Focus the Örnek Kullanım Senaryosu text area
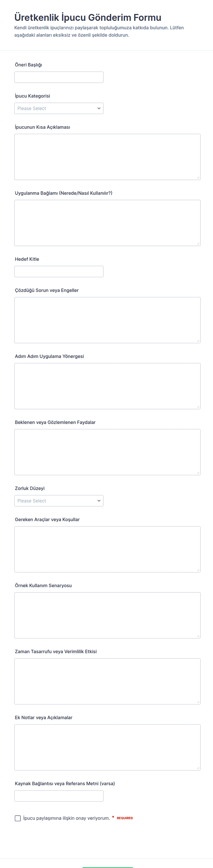Viewport: 213px width, 868px height. (x=107, y=615)
